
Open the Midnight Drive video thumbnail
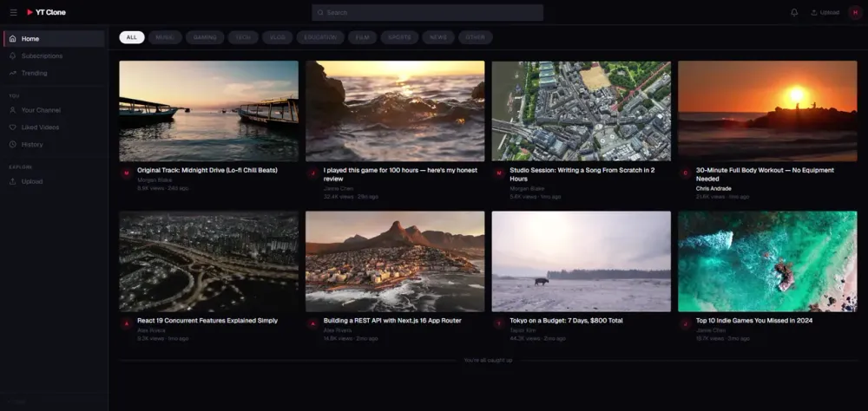tap(208, 111)
